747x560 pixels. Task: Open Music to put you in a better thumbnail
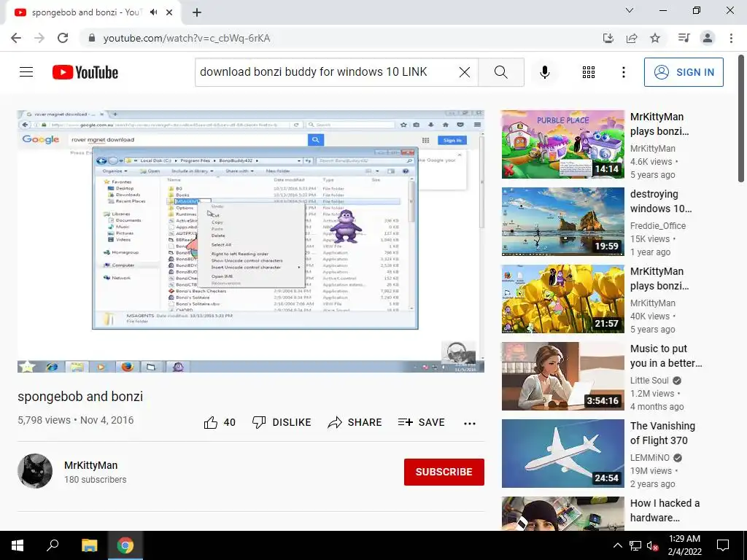(562, 376)
